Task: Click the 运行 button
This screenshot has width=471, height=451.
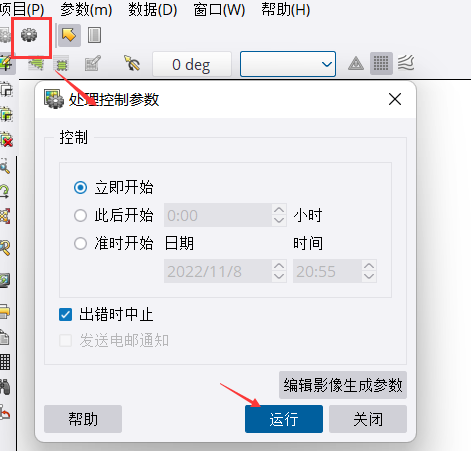Action: [284, 419]
